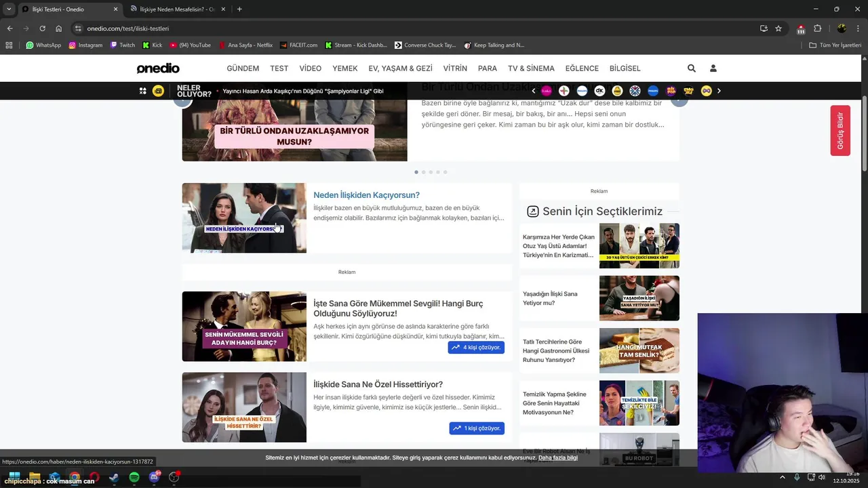Show hidden system tray icons
The height and width of the screenshot is (488, 868).
point(782,477)
